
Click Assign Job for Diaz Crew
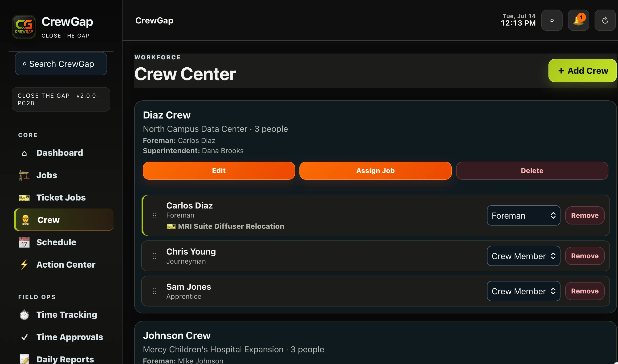(x=375, y=171)
